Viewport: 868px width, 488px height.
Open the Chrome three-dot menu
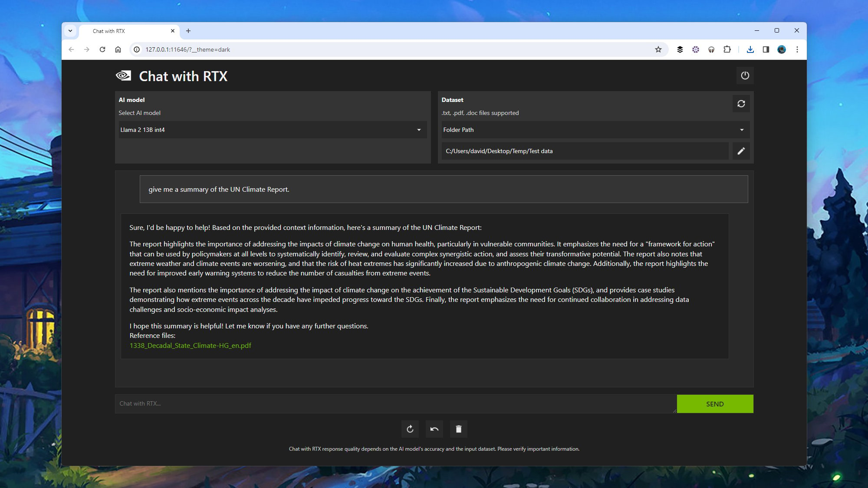click(x=797, y=49)
